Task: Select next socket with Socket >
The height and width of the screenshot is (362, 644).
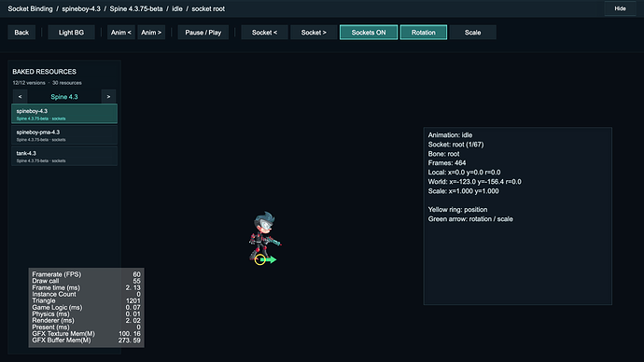Action: (314, 33)
